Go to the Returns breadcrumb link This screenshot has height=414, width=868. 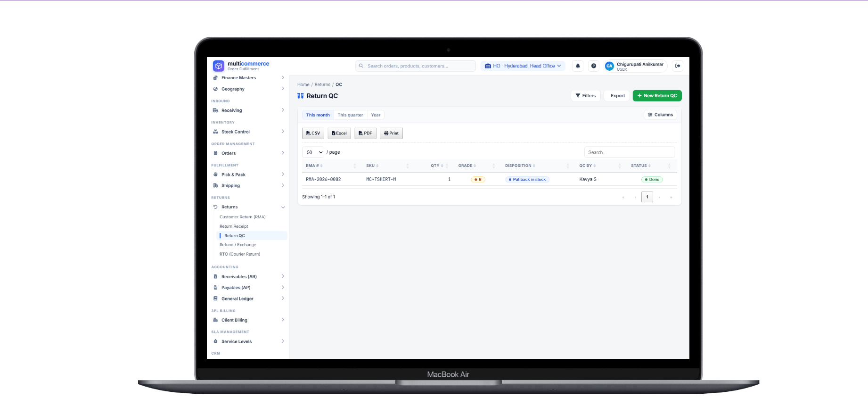click(x=322, y=85)
